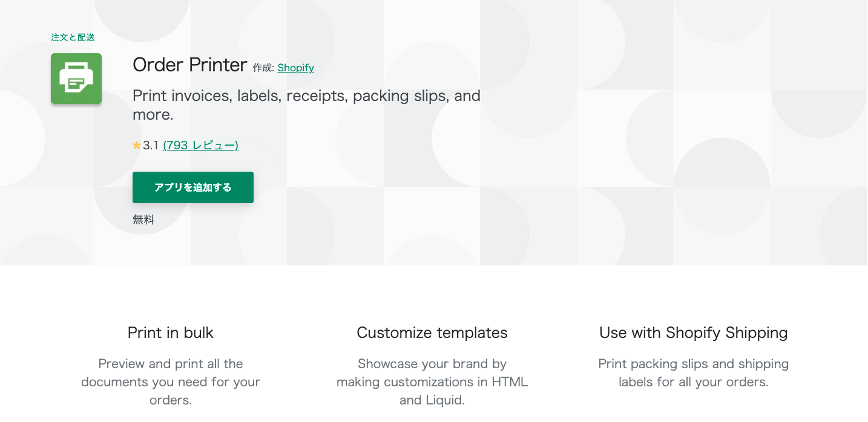
Task: Click the green Order Printer app icon
Action: [x=76, y=79]
